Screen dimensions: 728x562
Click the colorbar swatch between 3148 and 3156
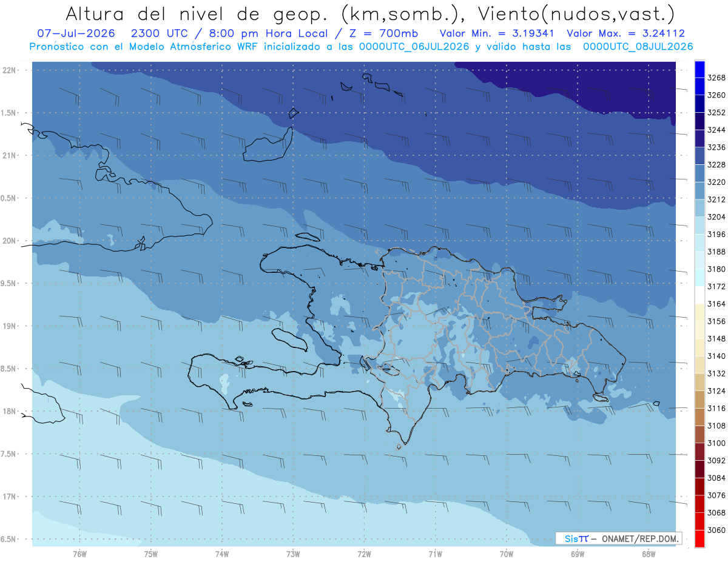(699, 330)
